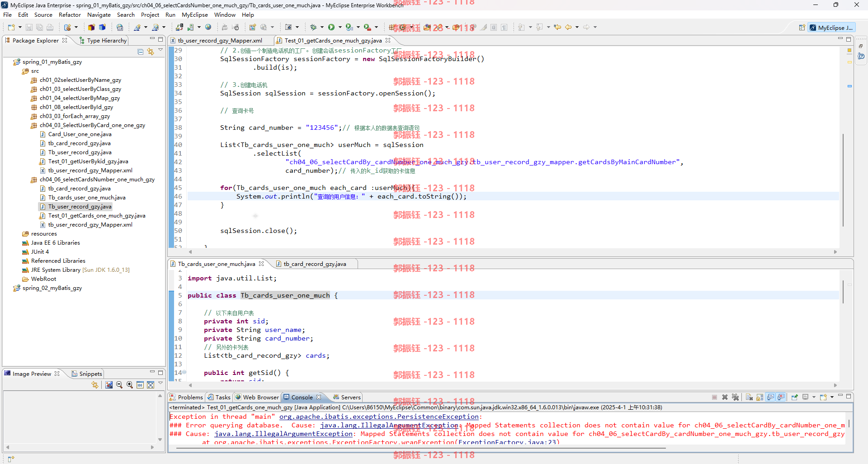Screen dimensions: 868x464
Task: Click the Capture screenshot camera icon
Action: [288, 28]
